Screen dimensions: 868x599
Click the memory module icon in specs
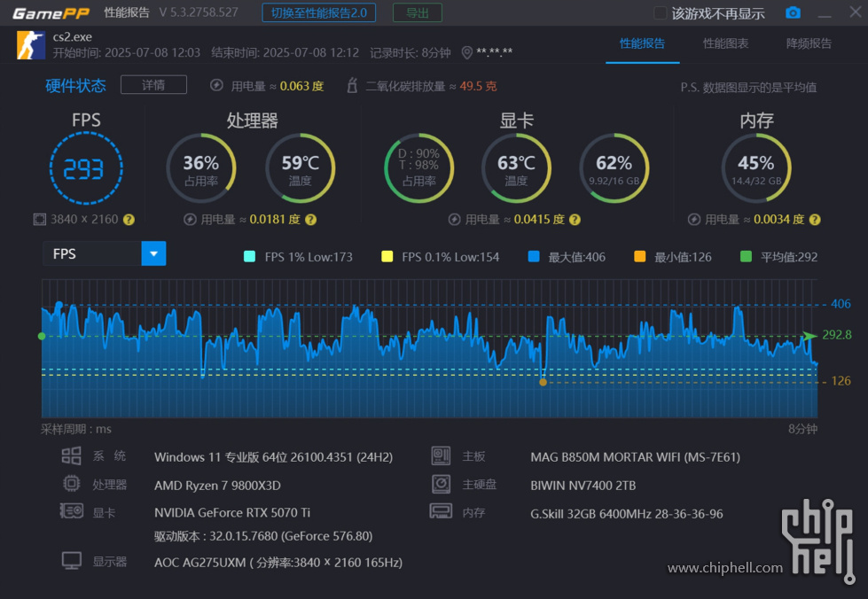coord(441,511)
